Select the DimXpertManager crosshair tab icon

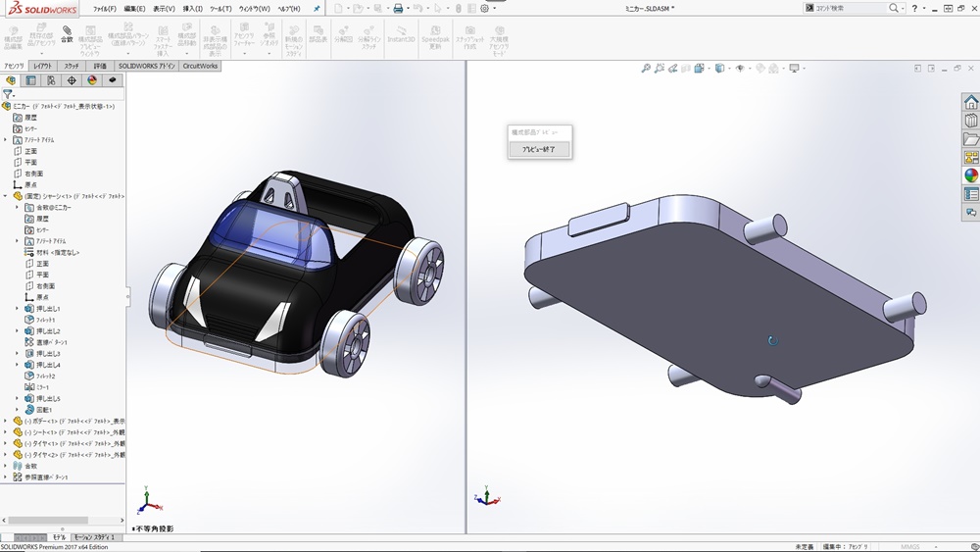pos(72,80)
